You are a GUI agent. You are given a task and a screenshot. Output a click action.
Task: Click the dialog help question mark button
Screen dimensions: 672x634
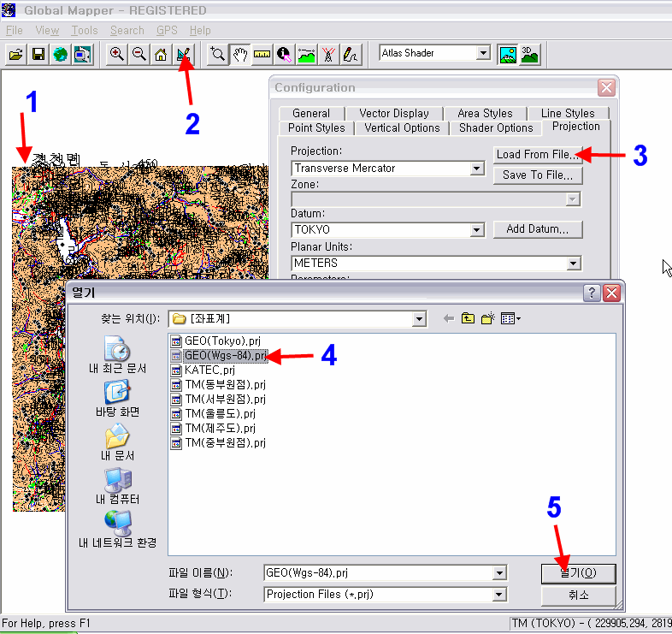click(592, 293)
